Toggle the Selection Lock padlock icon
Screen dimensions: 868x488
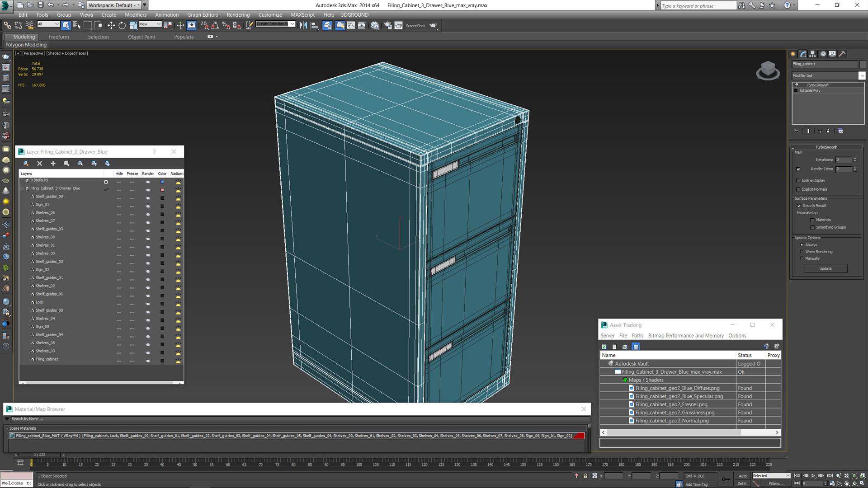coord(585,476)
